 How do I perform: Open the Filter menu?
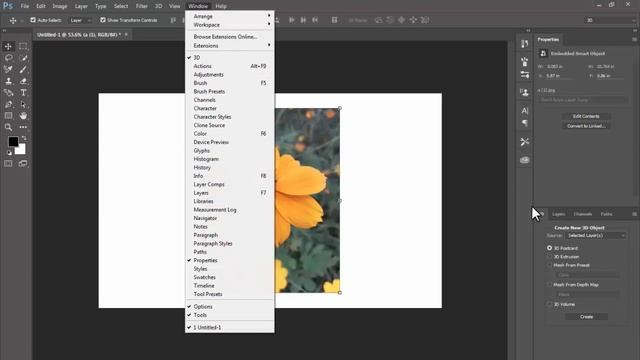pyautogui.click(x=142, y=6)
